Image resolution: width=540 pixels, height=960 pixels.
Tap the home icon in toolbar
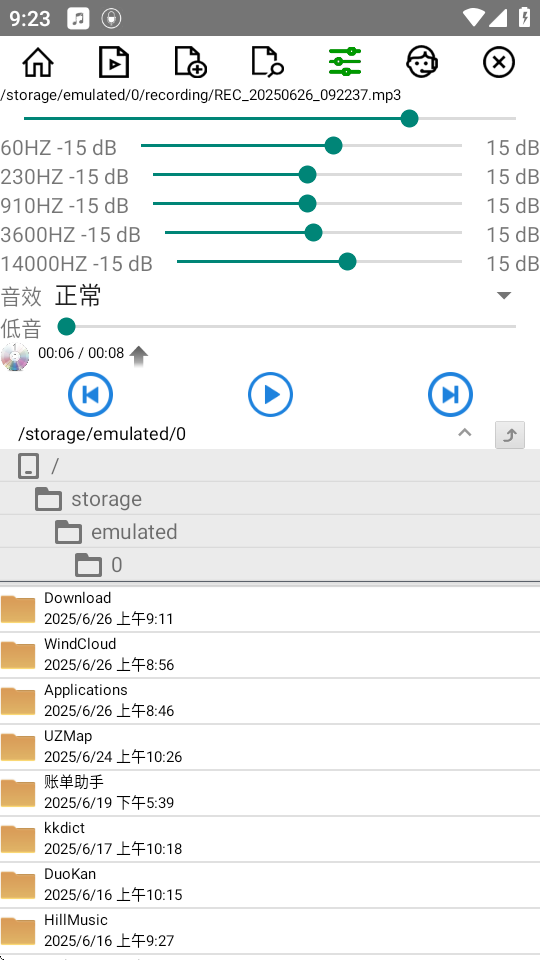coord(38,62)
